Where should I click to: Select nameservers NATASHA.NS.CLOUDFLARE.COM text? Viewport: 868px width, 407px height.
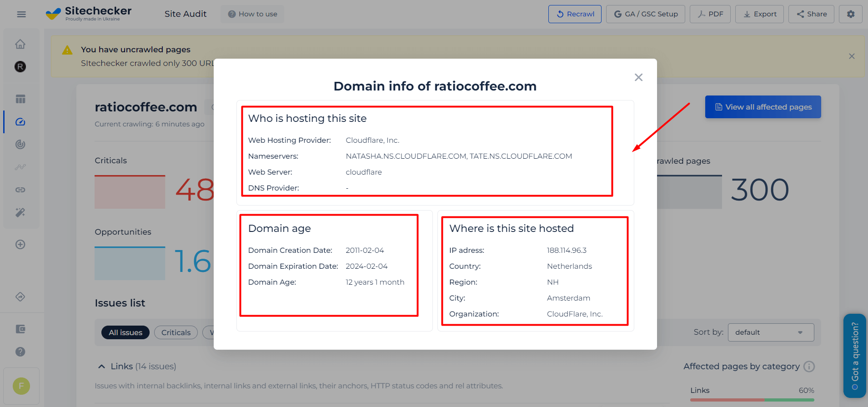tap(406, 156)
